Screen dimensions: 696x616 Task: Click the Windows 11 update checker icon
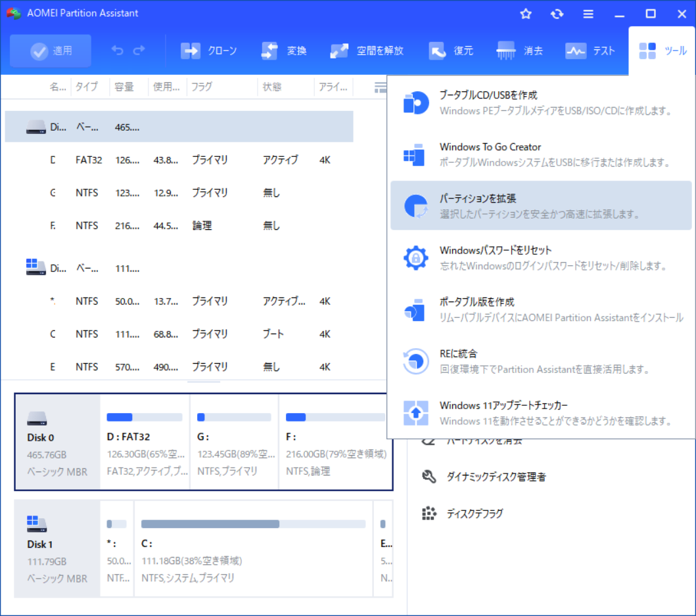[x=416, y=413]
